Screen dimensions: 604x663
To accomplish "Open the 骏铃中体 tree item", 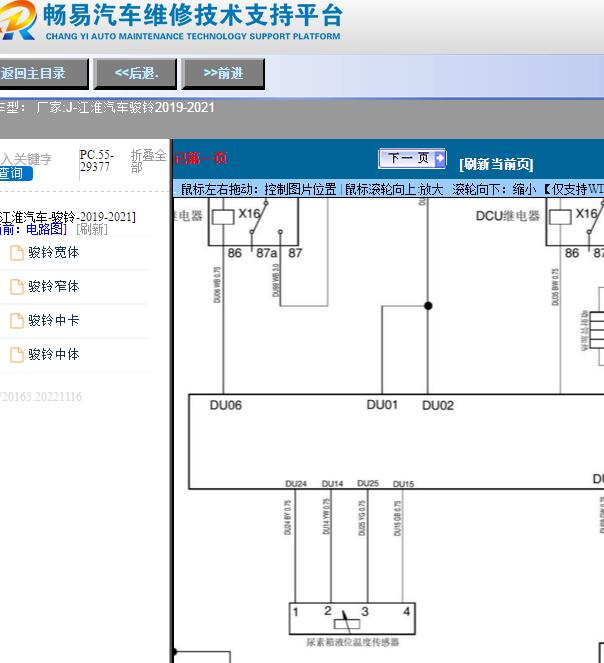I will tap(54, 354).
